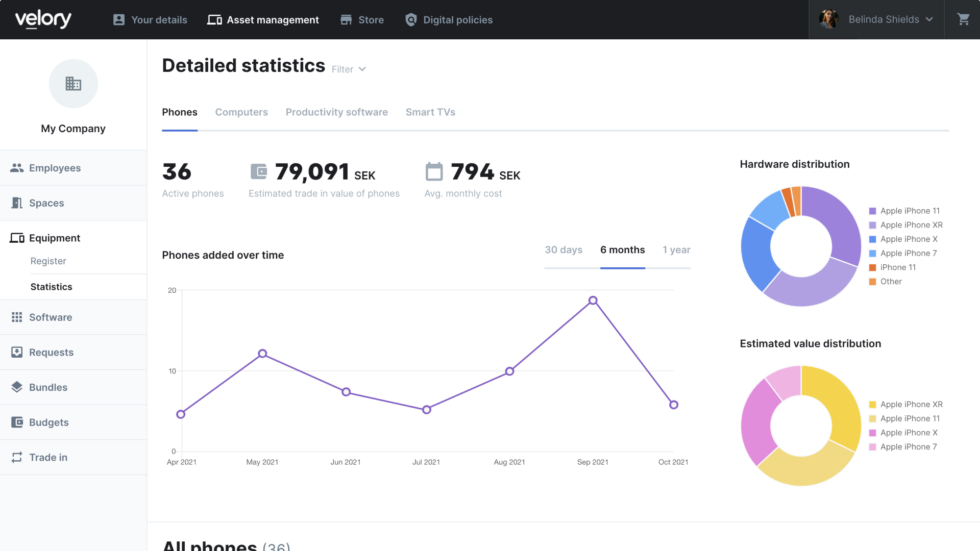Viewport: 980px width, 551px height.
Task: Open the Spaces sidebar item
Action: [x=73, y=203]
